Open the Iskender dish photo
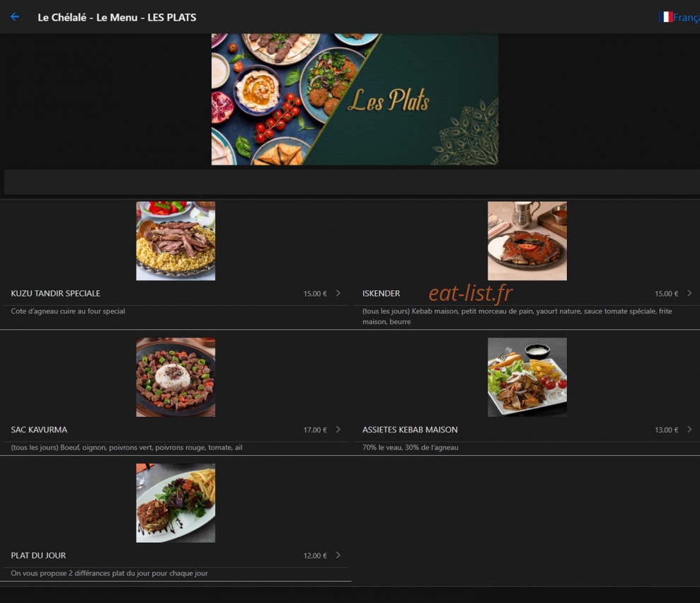This screenshot has height=603, width=700. (527, 241)
